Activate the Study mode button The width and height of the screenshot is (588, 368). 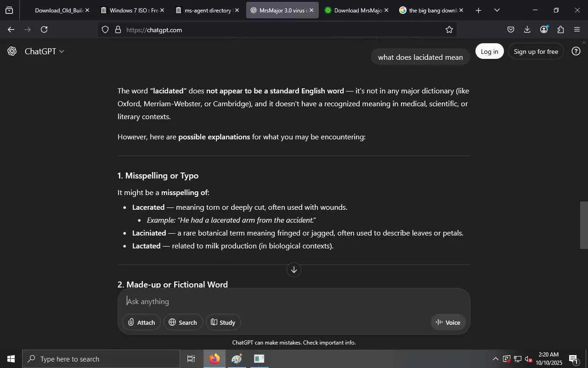tap(223, 322)
